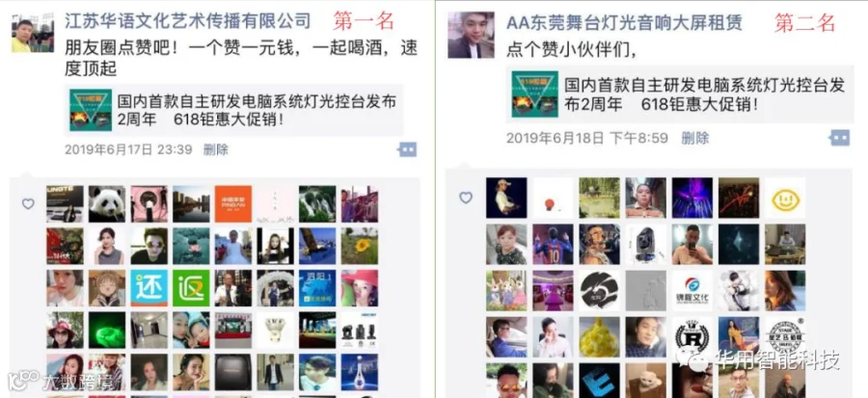Tap the heart icon in right likes list
This screenshot has height=398, width=868.
click(466, 198)
